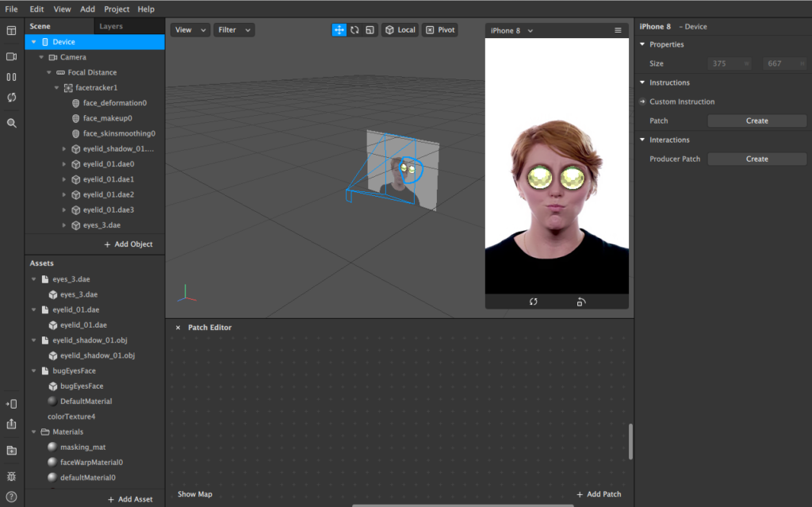Open the File menu
The height and width of the screenshot is (507, 812).
click(x=11, y=10)
